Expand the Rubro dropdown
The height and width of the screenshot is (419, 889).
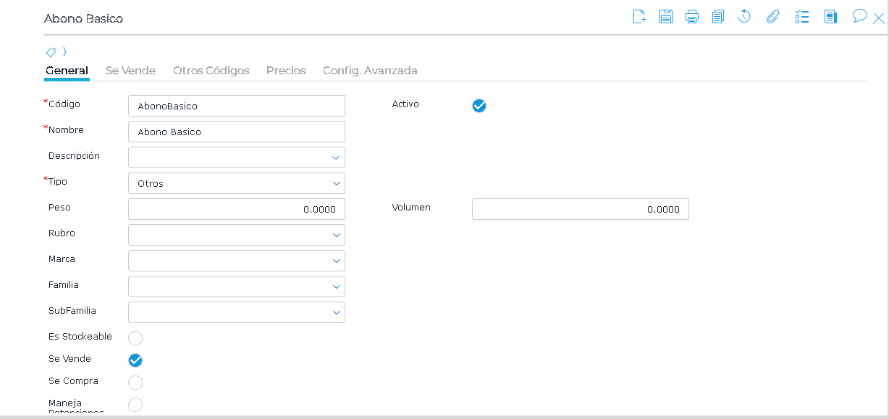(x=236, y=235)
